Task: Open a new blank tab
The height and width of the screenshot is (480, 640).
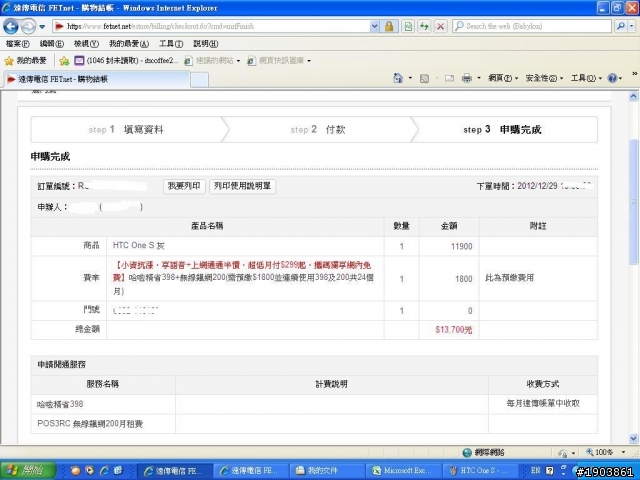Action: click(x=200, y=80)
